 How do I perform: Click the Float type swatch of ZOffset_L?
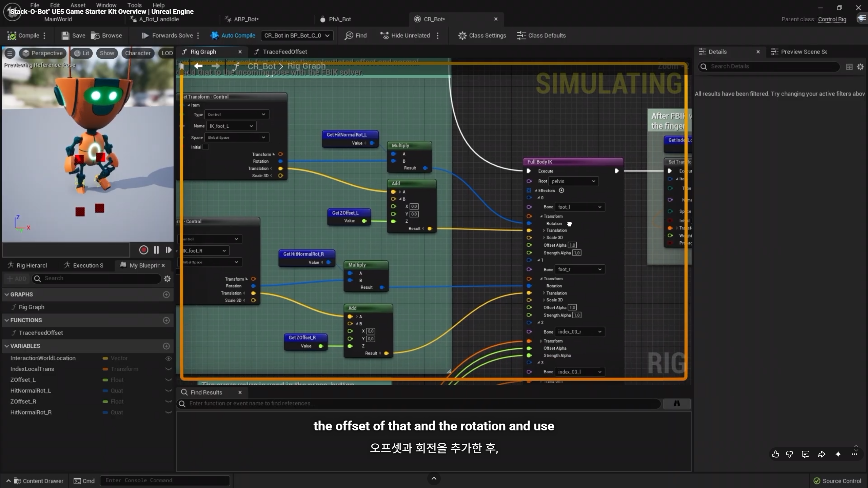105,380
